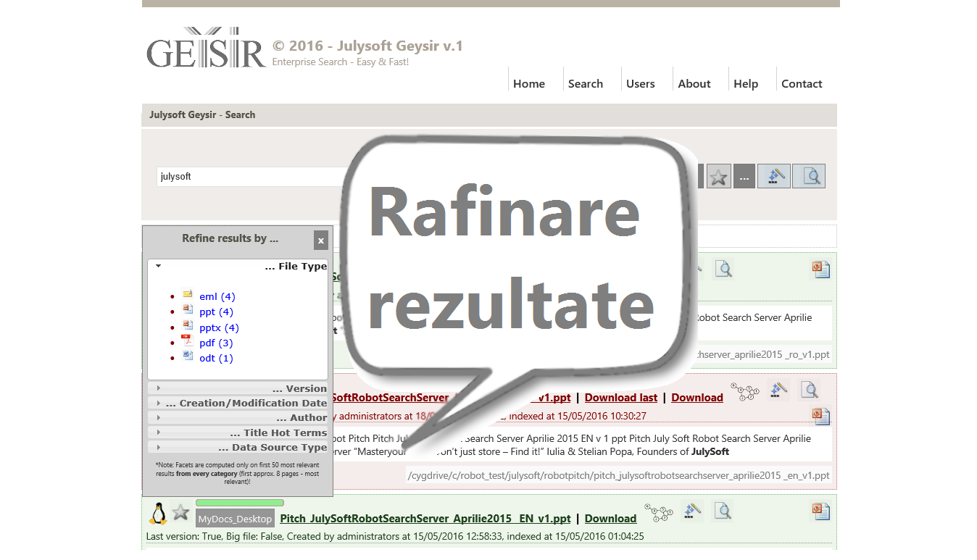The width and height of the screenshot is (977, 560).
Task: Click the pdf file type icon
Action: pyautogui.click(x=188, y=340)
